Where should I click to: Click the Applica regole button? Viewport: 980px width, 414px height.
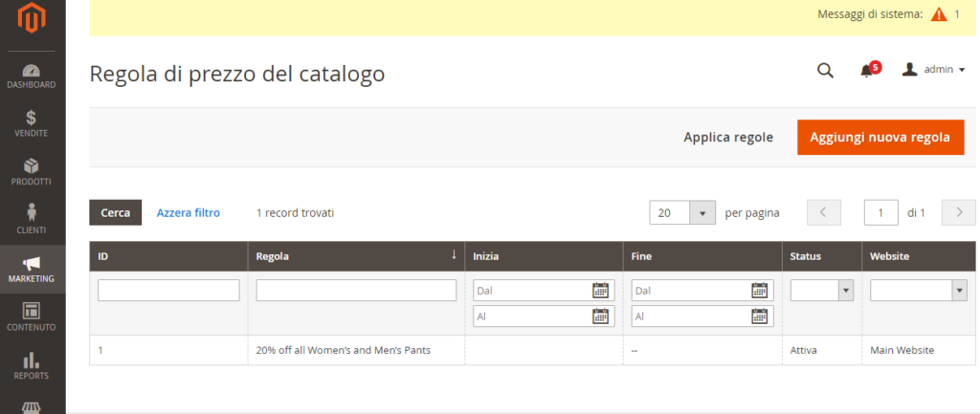coord(727,138)
